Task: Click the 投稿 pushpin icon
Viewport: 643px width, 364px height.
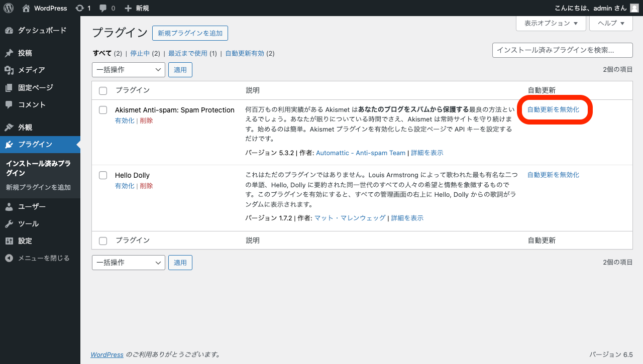Action: click(x=9, y=53)
